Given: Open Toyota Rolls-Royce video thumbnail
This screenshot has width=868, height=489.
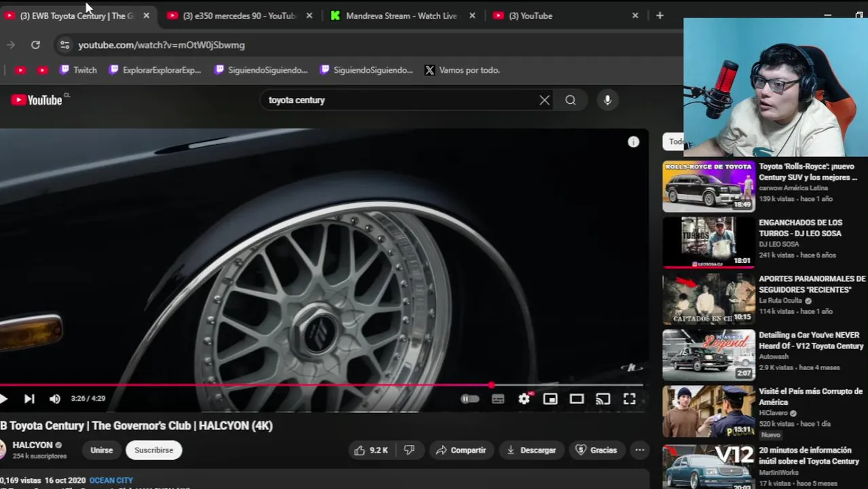Looking at the screenshot, I should 708,187.
